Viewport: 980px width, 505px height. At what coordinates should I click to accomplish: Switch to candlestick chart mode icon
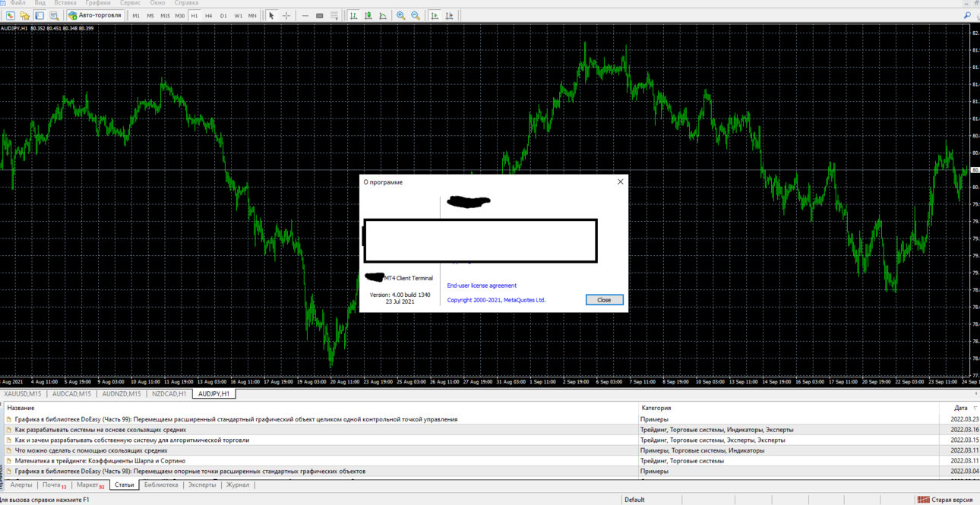(x=368, y=15)
